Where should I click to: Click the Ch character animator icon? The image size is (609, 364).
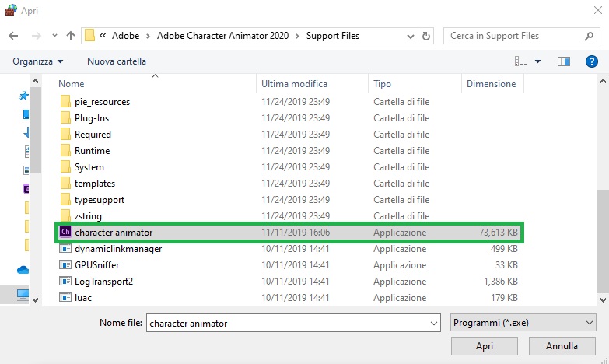click(65, 232)
